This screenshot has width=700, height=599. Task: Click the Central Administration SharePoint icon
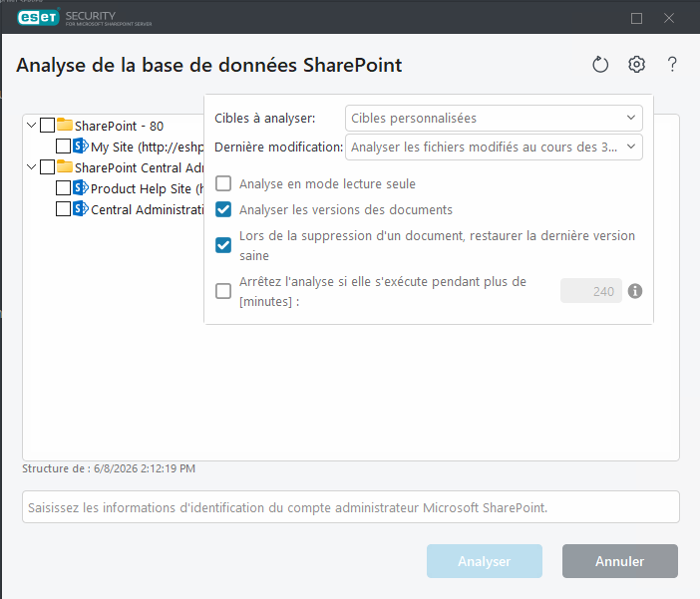pos(81,208)
